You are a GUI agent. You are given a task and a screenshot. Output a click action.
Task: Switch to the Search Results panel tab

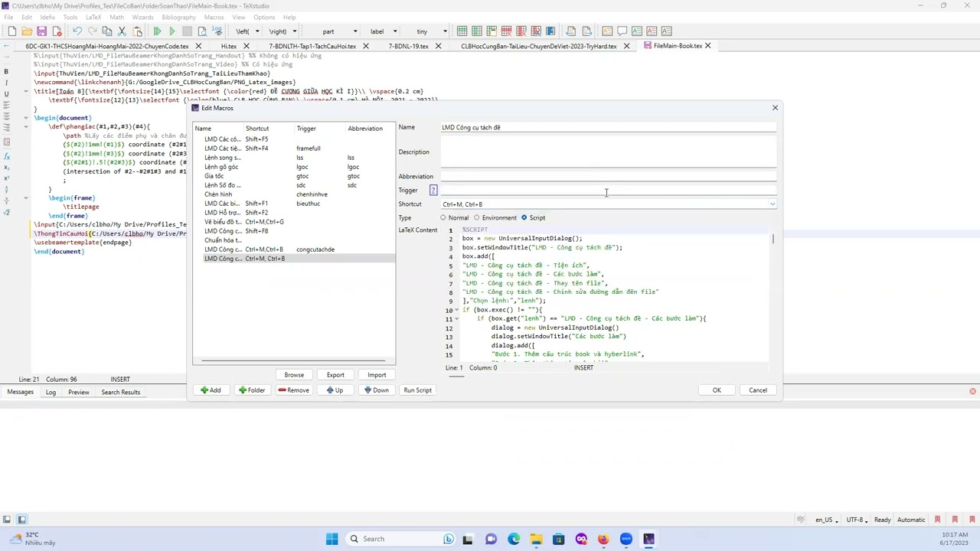click(120, 393)
